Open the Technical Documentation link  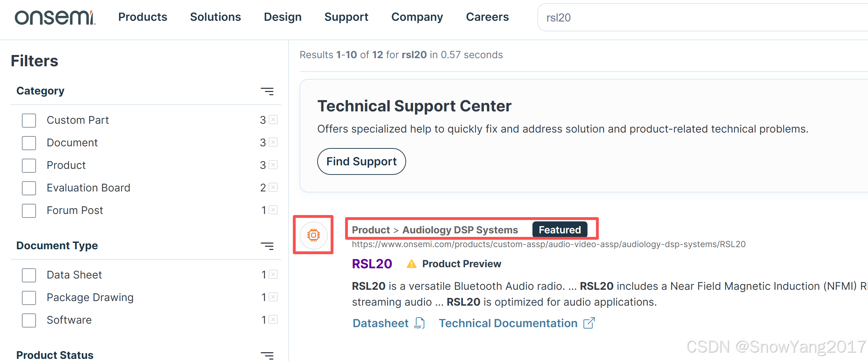[508, 323]
